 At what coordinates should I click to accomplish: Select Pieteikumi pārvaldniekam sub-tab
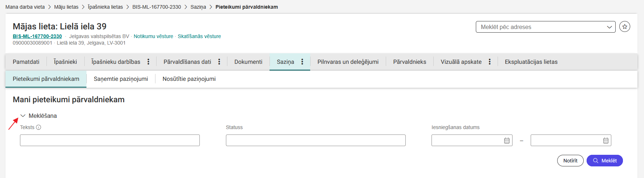[x=46, y=79]
